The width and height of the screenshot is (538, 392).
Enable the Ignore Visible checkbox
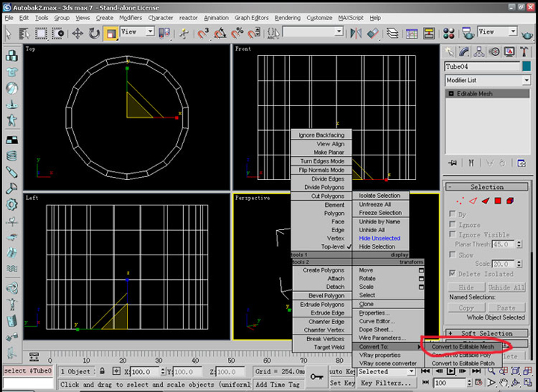coord(453,234)
